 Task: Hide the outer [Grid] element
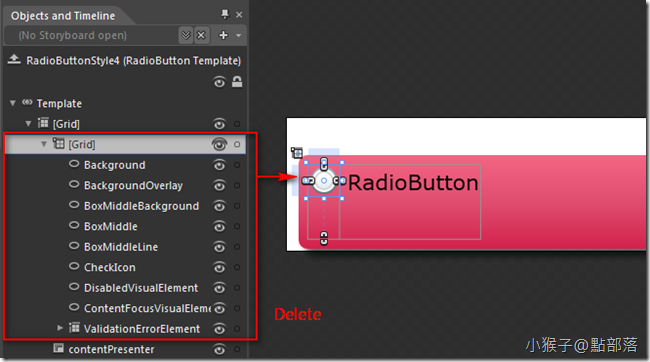point(219,124)
